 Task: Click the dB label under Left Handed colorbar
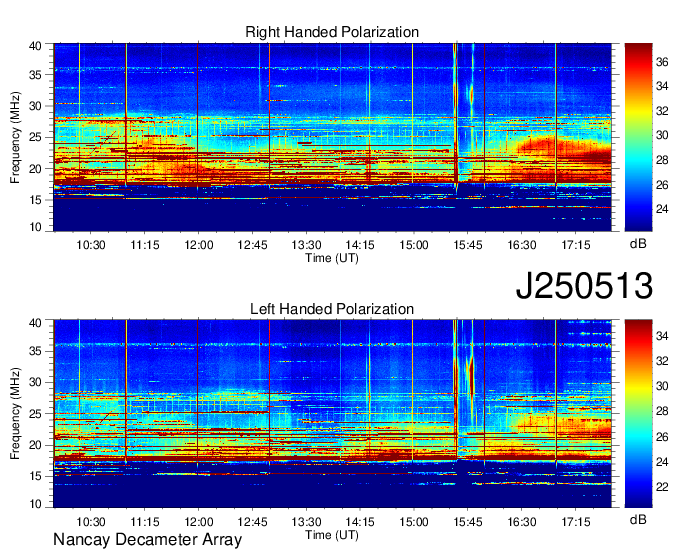[x=638, y=519]
